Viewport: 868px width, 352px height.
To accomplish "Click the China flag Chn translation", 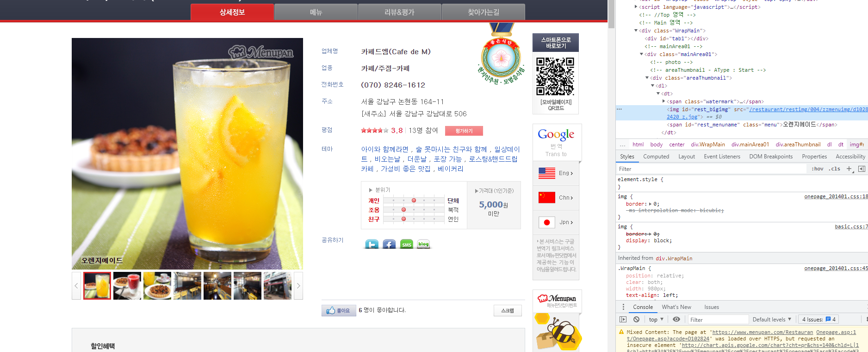I will [x=556, y=198].
